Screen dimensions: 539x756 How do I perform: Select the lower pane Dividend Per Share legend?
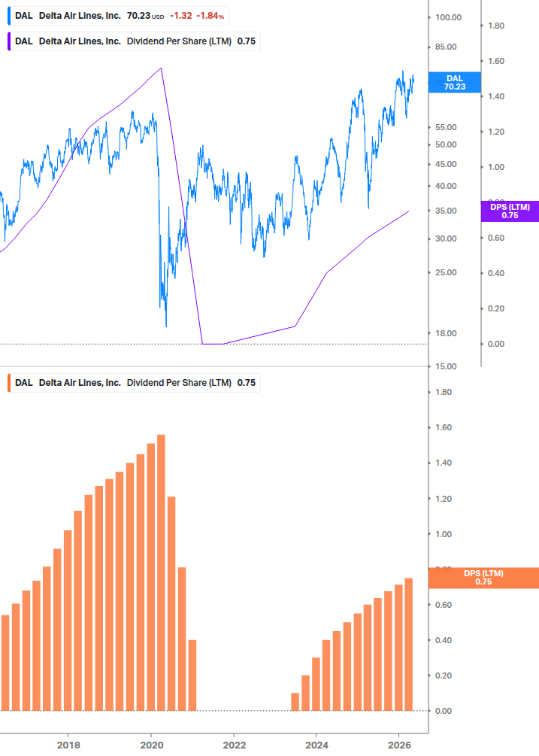(134, 383)
